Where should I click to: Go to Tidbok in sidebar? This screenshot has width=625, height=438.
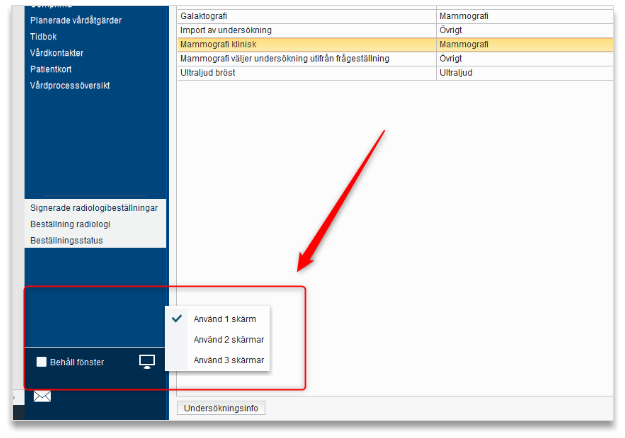pyautogui.click(x=44, y=36)
